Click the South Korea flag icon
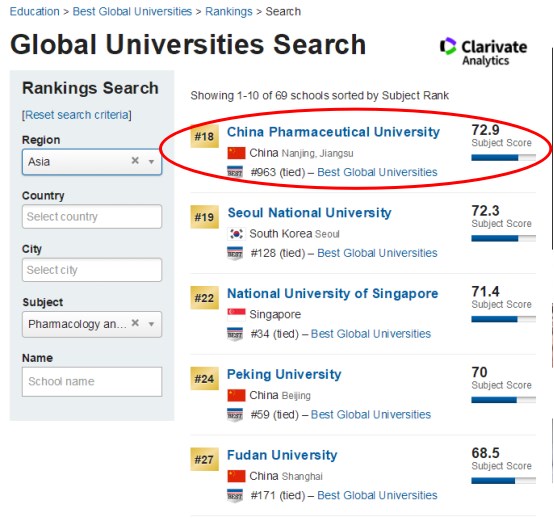 (236, 234)
